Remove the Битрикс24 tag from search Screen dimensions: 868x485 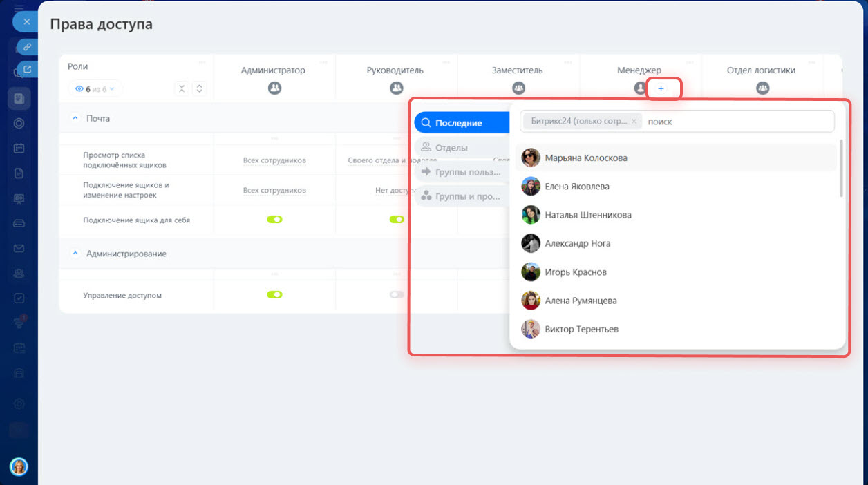(634, 122)
